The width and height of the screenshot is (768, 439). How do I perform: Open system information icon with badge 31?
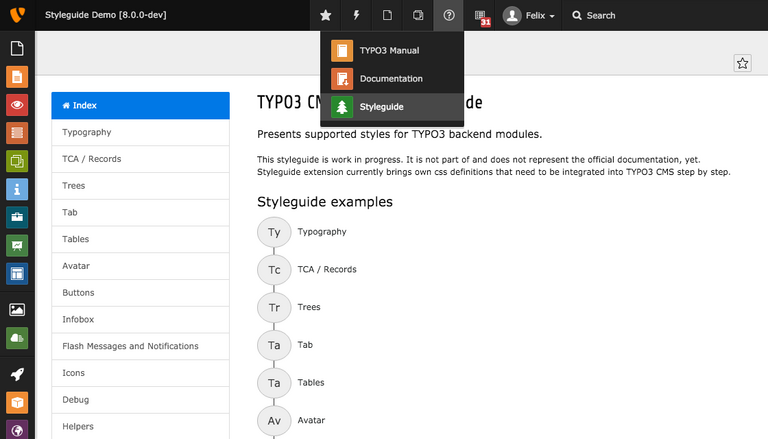[482, 16]
